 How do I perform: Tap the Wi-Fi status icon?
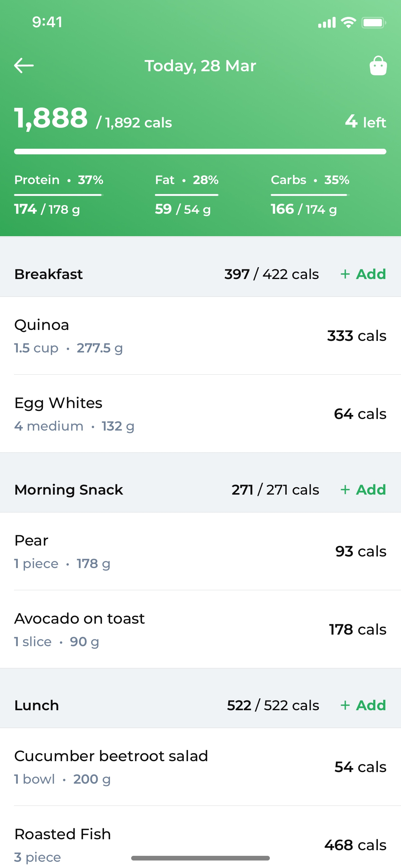click(x=349, y=22)
